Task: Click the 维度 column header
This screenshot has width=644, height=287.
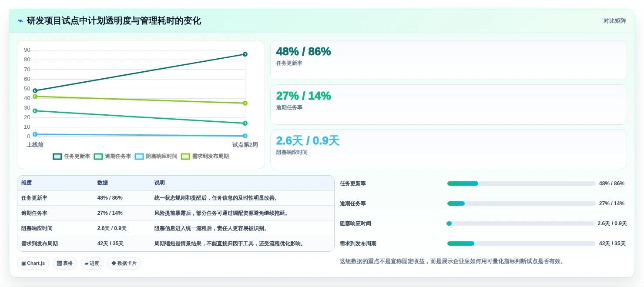Action: 27,183
